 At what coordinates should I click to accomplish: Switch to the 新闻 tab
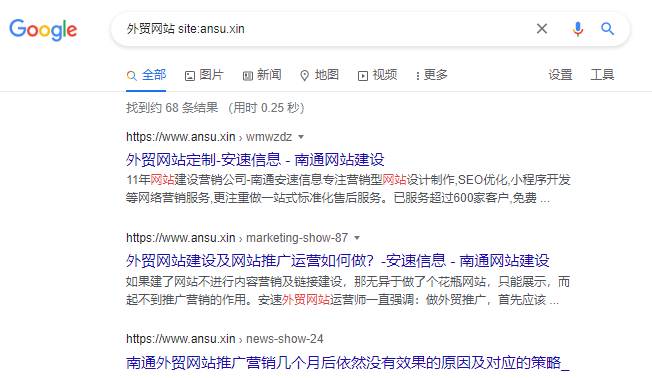point(262,75)
